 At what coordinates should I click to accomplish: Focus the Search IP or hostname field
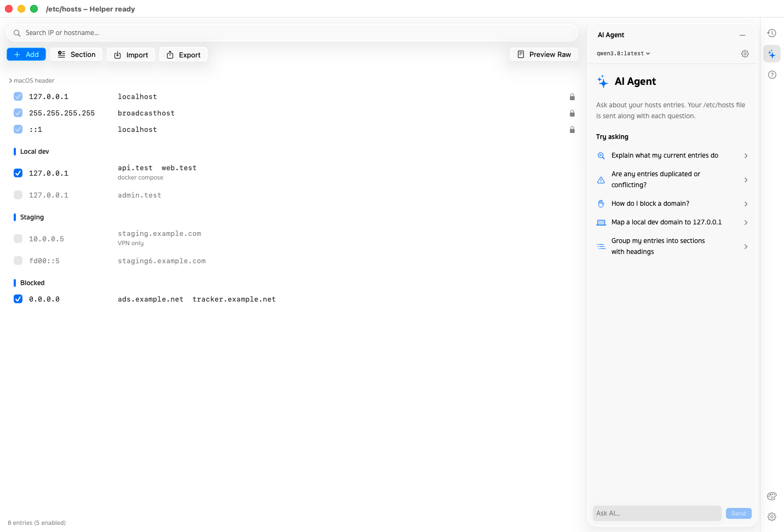[292, 33]
